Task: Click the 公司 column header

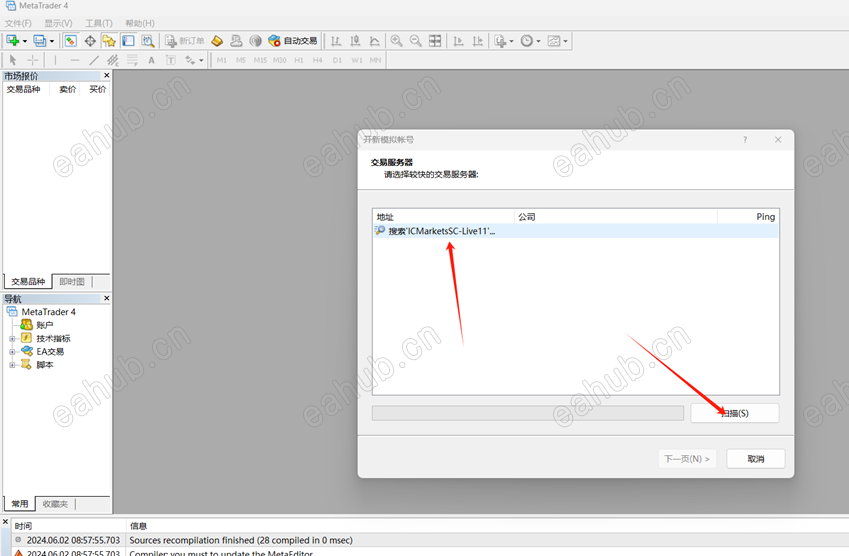Action: 616,217
